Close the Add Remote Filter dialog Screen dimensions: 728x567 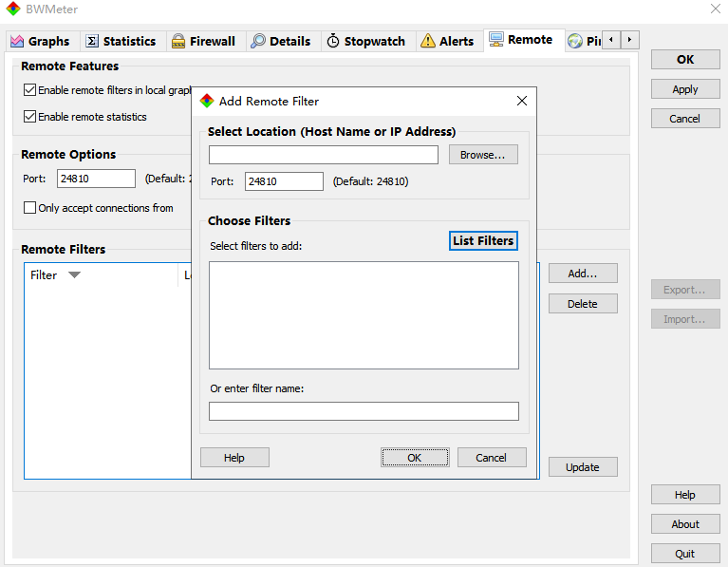522,101
